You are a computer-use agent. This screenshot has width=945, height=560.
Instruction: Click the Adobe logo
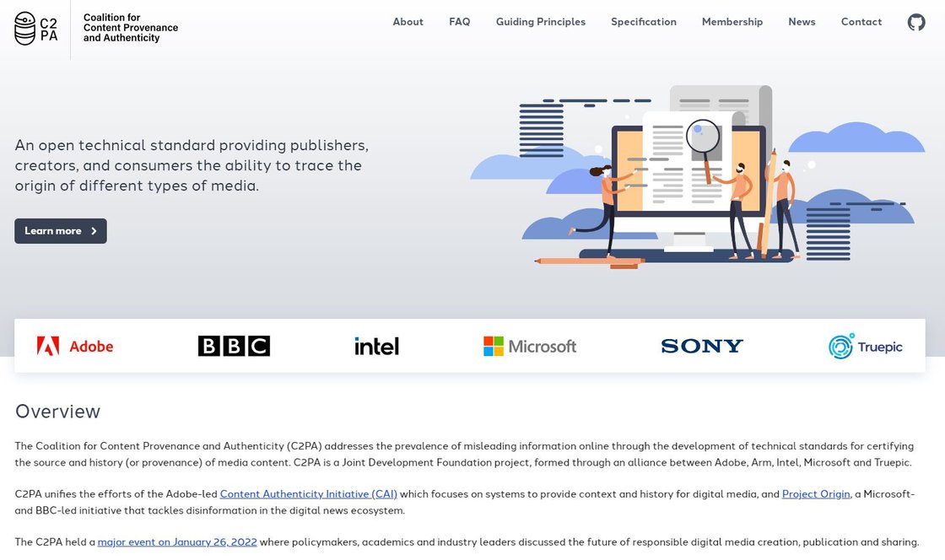point(75,346)
